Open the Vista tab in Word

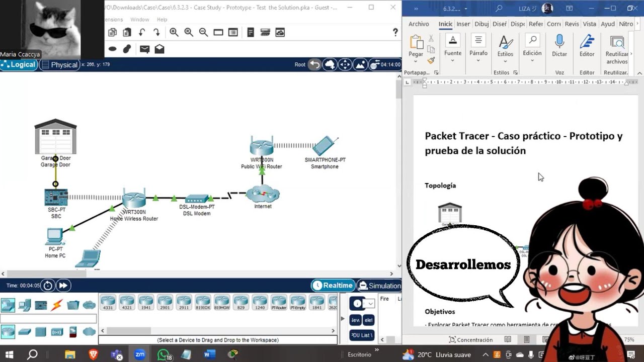coord(589,24)
